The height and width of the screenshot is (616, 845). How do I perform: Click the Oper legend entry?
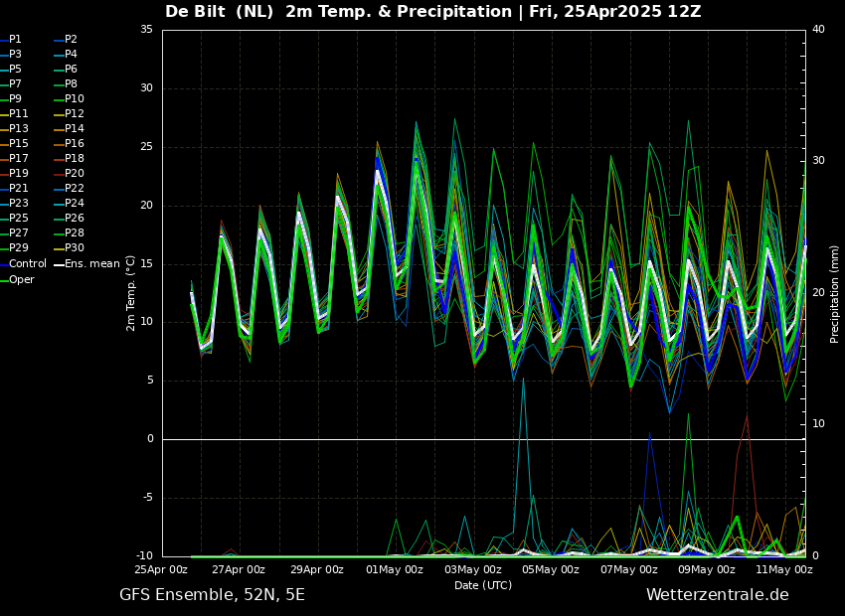pos(22,279)
